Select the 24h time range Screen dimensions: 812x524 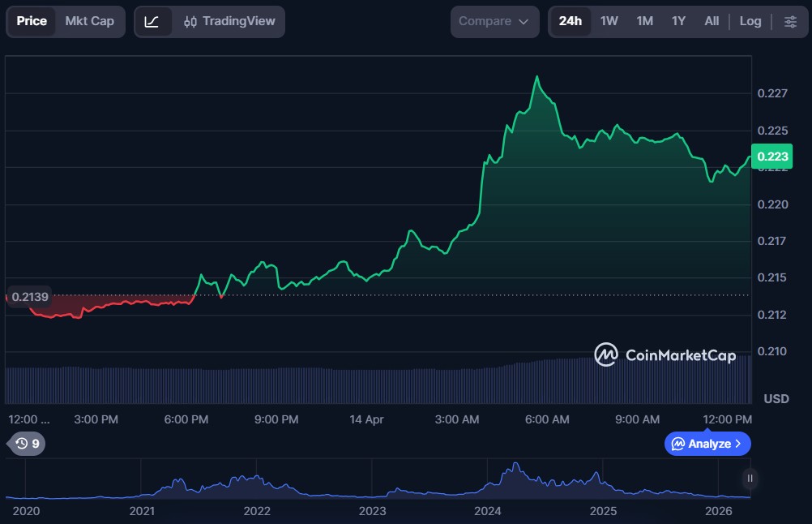coord(571,22)
